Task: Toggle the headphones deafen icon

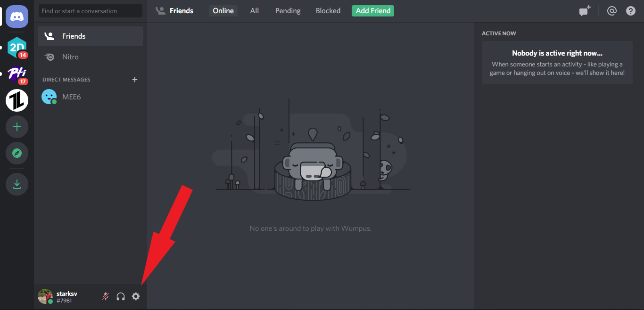Action: click(121, 296)
